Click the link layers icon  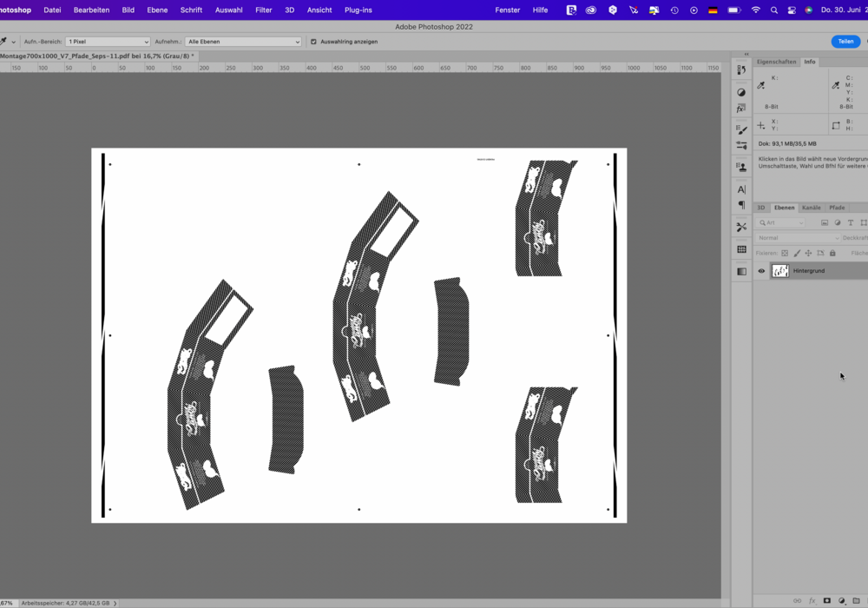pos(797,601)
